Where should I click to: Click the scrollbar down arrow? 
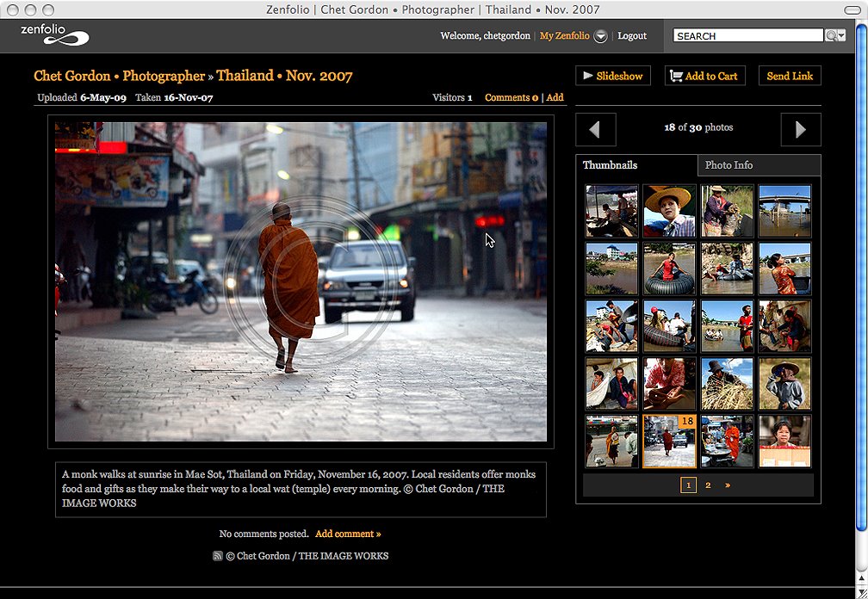(x=861, y=592)
